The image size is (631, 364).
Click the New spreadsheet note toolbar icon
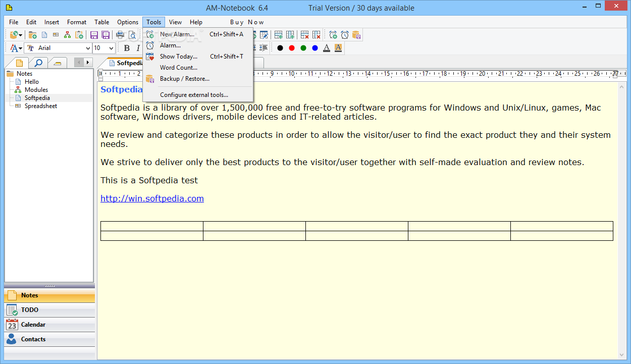[56, 35]
